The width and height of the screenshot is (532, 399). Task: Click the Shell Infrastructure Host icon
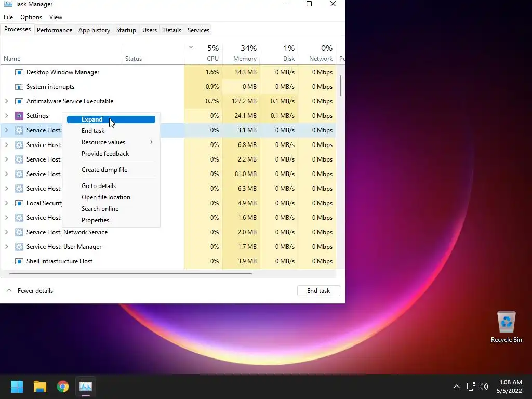click(19, 261)
